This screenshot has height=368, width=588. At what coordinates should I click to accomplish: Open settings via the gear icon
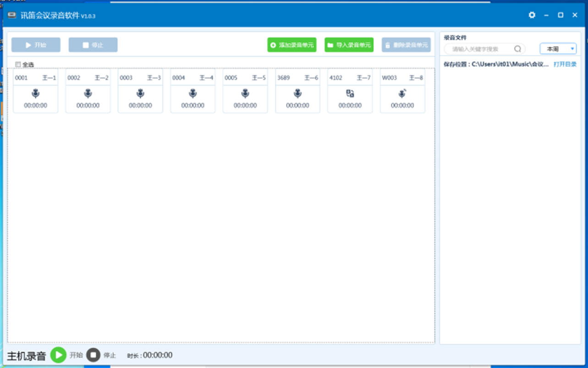tap(532, 15)
